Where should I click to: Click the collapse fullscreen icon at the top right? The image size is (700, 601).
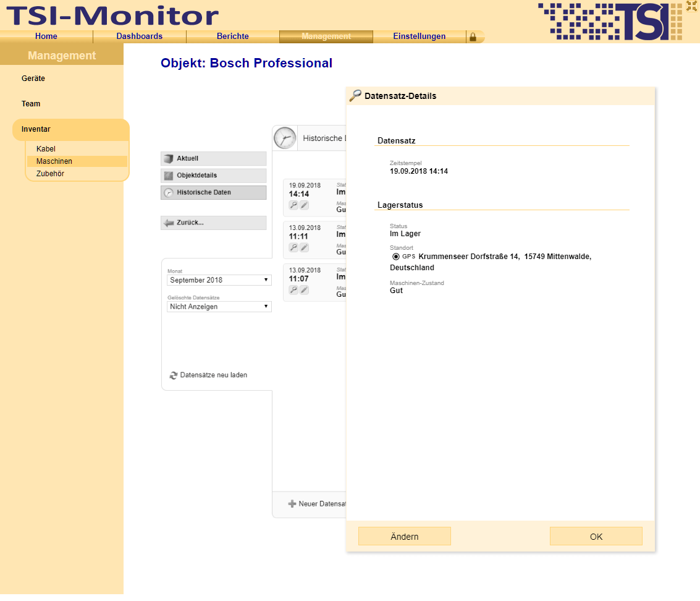pyautogui.click(x=691, y=6)
